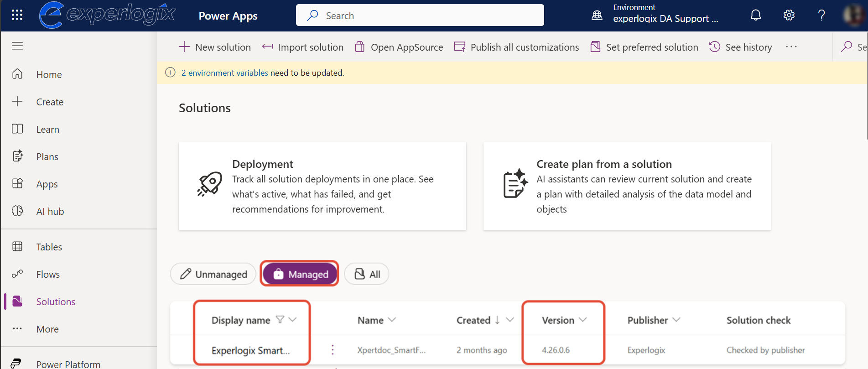Open the Deployment card
The height and width of the screenshot is (369, 868).
tap(322, 186)
